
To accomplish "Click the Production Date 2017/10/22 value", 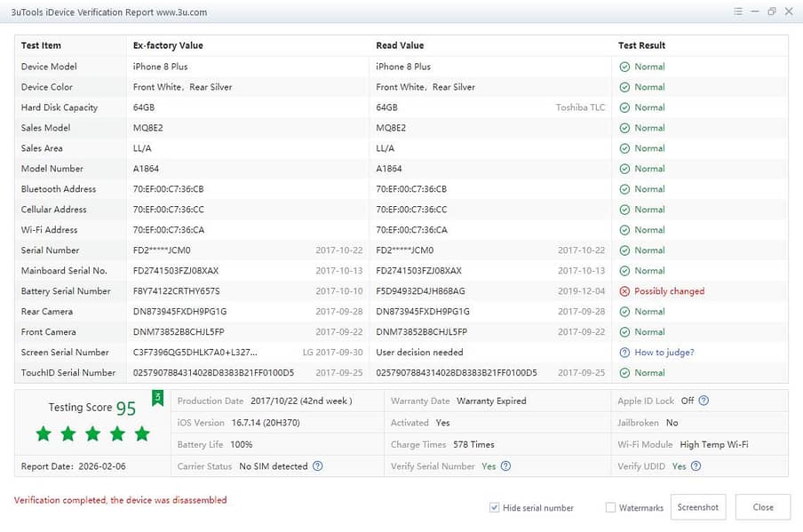I will [301, 401].
